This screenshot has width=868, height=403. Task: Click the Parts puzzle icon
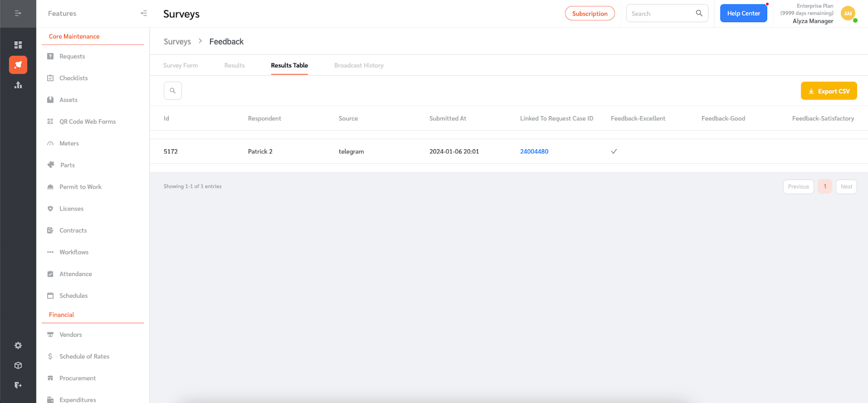(x=50, y=165)
